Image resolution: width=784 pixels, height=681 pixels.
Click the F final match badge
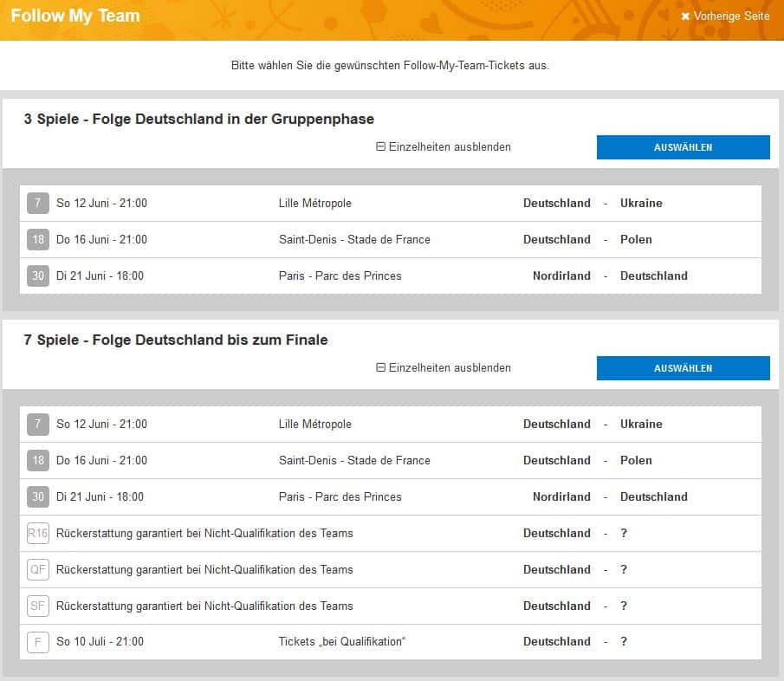[x=37, y=642]
